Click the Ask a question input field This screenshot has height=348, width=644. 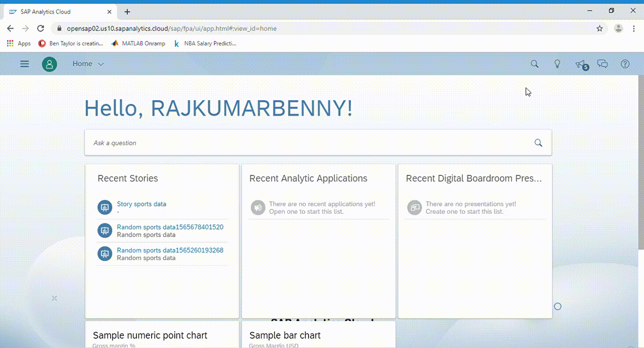click(281, 142)
